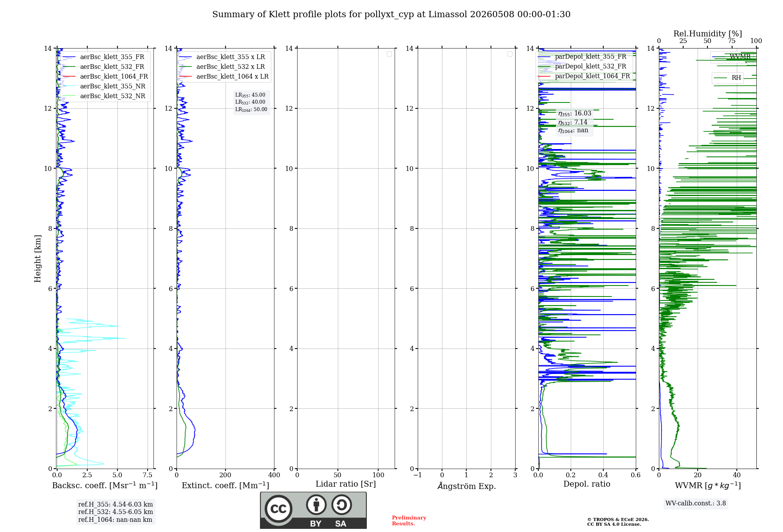
Task: Click the ref.H_1064: nan-nan km text
Action: pyautogui.click(x=115, y=520)
